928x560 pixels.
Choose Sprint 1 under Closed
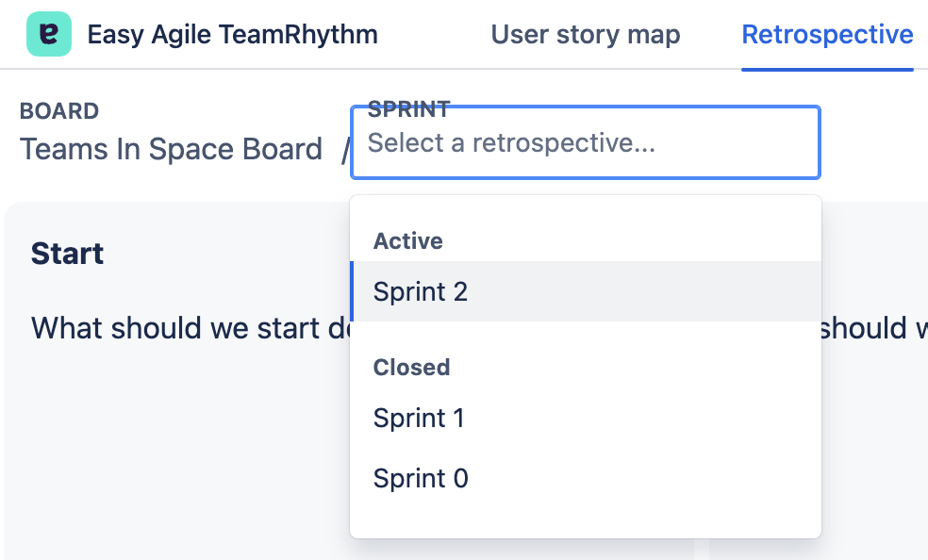(x=419, y=418)
